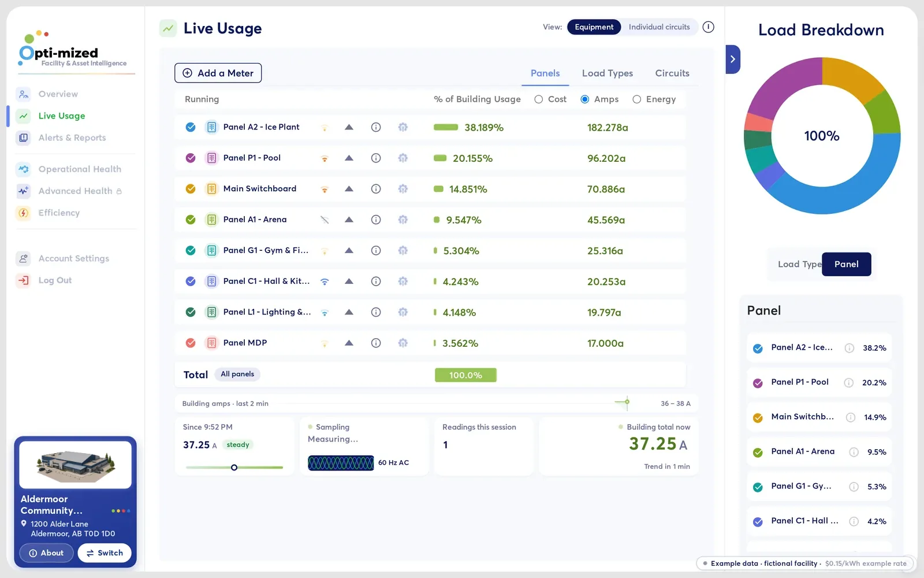924x578 pixels.
Task: Click the info icon next to the View toggle
Action: 709,27
